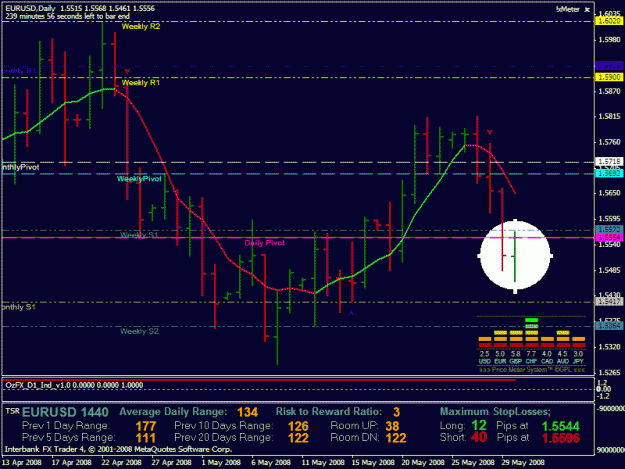The height and width of the screenshot is (469, 625).
Task: Click the white 1.5718 price tag
Action: coord(609,161)
